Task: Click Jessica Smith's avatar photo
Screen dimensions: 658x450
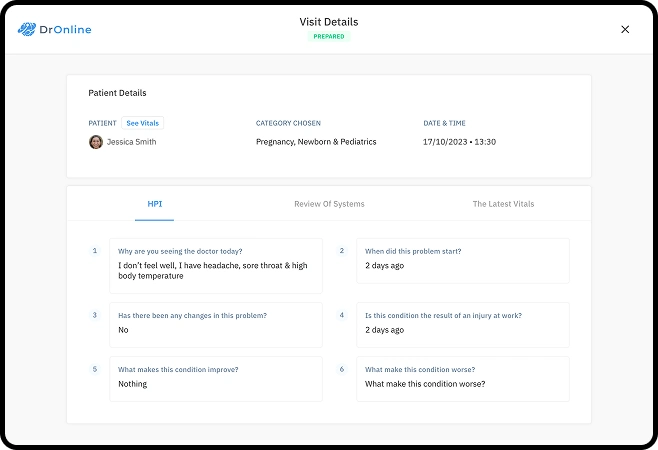Action: (x=96, y=142)
